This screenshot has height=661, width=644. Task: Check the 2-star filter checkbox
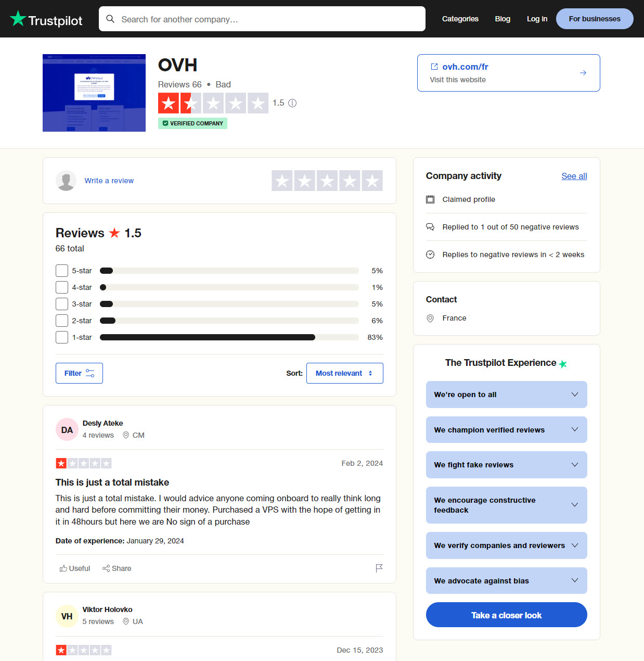tap(62, 321)
